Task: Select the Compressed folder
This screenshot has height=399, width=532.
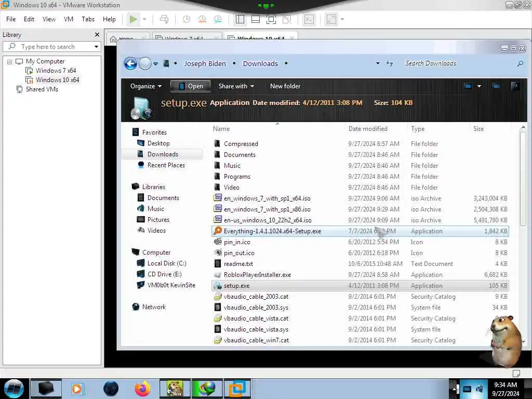Action: coord(360,144)
